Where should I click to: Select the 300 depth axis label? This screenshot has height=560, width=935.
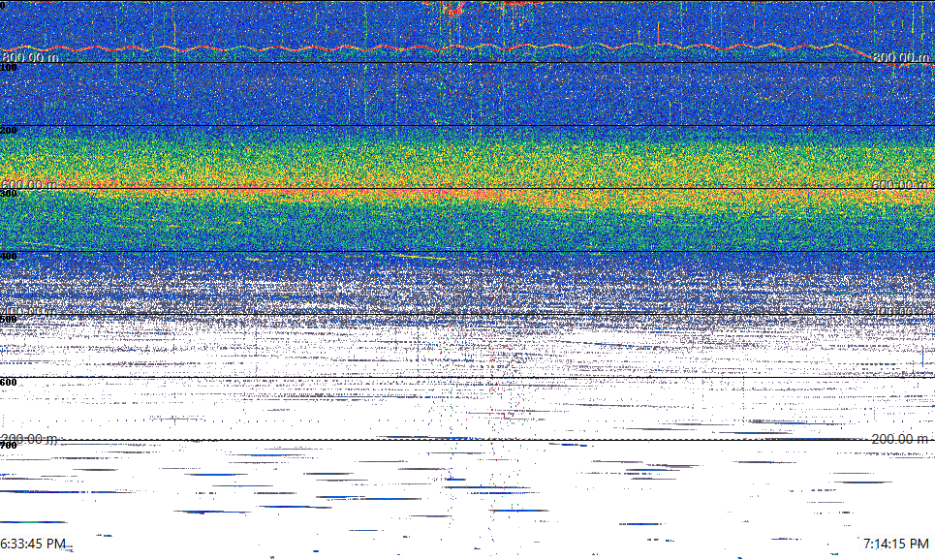9,194
